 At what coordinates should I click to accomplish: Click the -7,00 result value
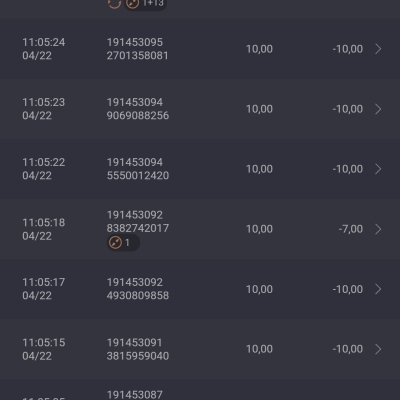click(351, 229)
